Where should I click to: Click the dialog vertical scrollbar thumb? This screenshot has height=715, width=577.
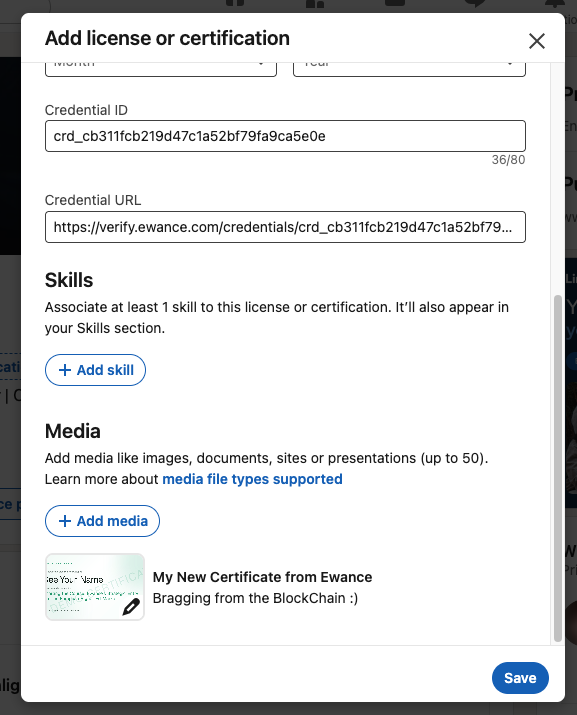click(x=557, y=468)
